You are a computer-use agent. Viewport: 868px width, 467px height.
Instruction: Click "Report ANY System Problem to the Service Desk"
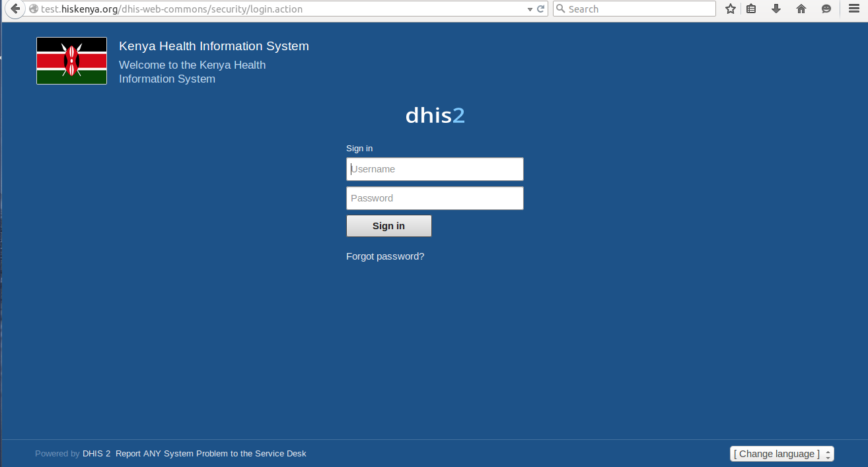tap(211, 454)
